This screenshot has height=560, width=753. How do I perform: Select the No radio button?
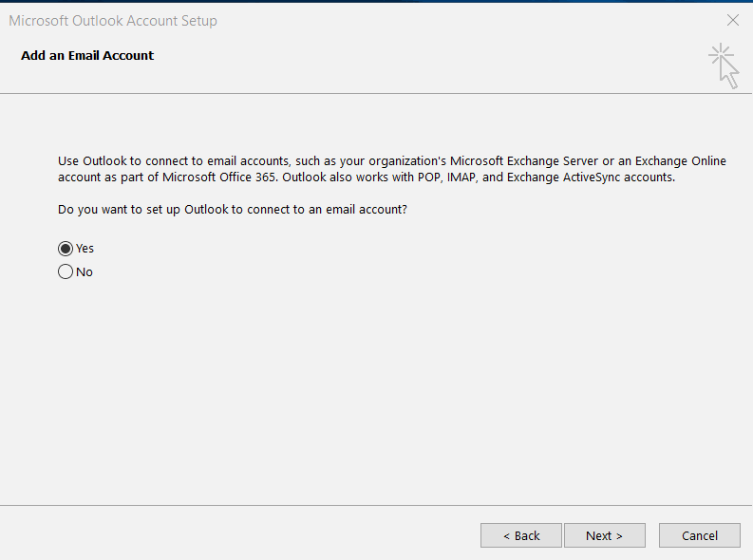pyautogui.click(x=66, y=272)
